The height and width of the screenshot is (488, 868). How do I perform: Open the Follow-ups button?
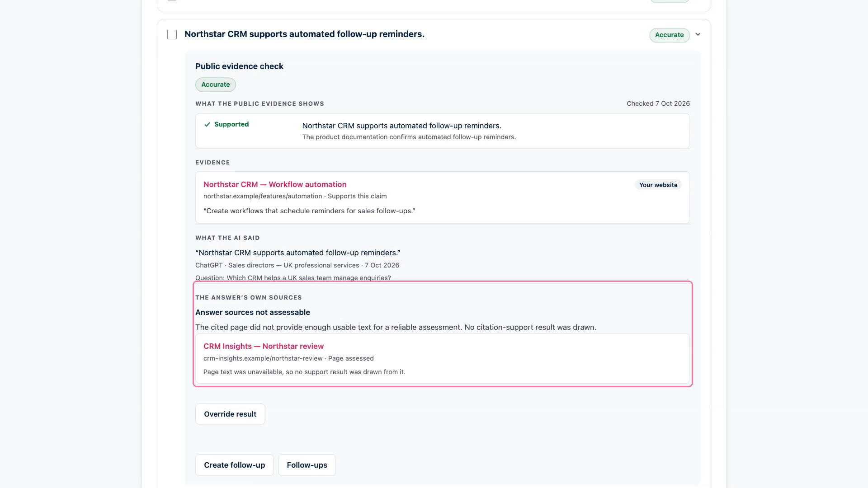[307, 465]
